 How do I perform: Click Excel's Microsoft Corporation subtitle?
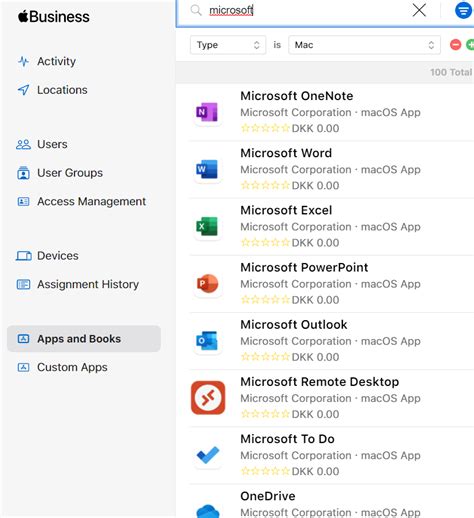[296, 227]
